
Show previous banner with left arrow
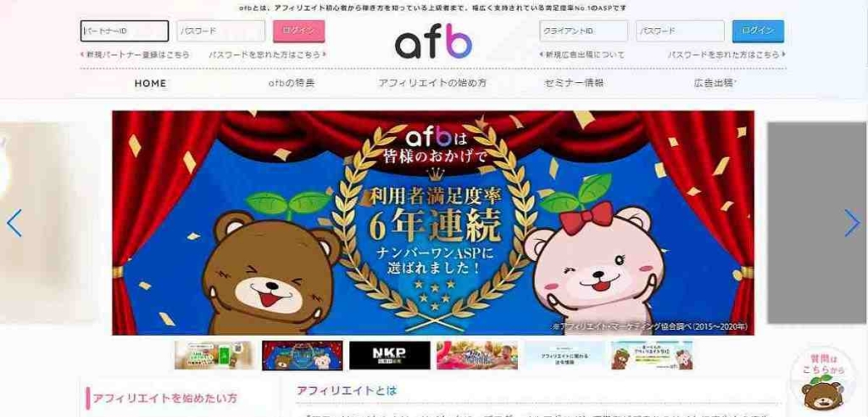point(14,223)
